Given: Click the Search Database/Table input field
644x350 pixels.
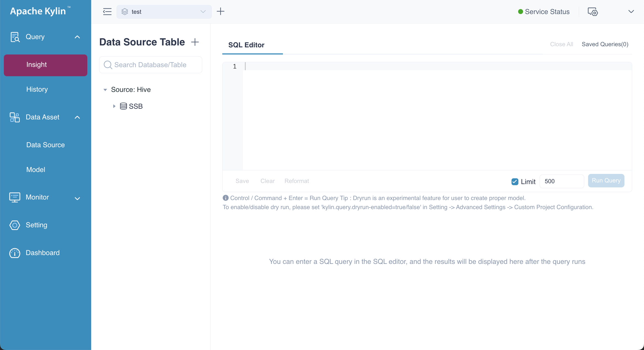Looking at the screenshot, I should click(x=151, y=65).
